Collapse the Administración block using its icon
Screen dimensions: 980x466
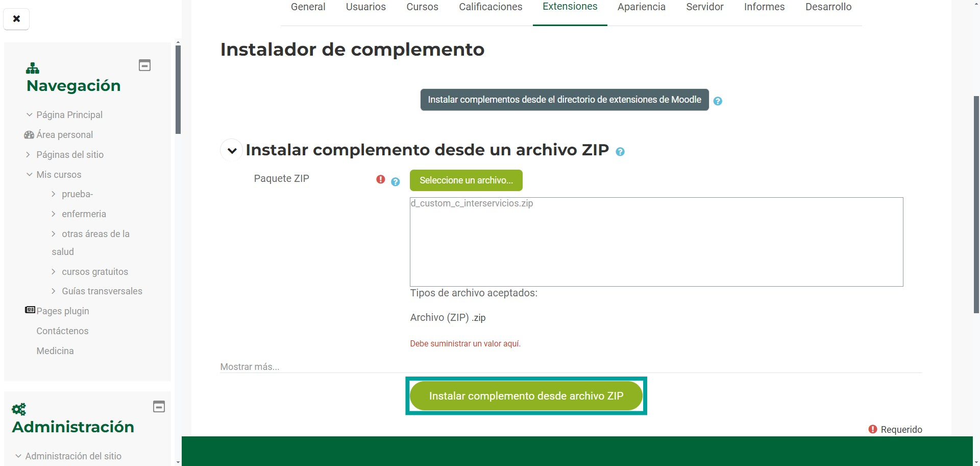[159, 407]
